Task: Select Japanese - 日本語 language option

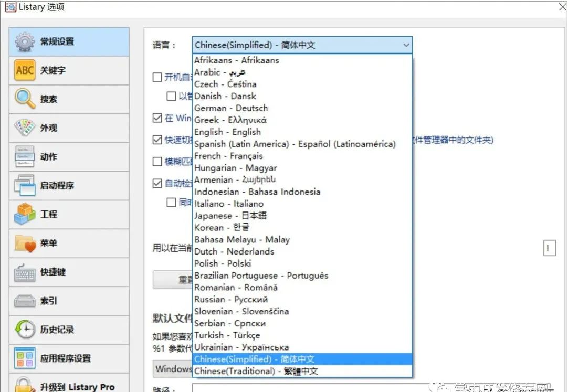Action: coord(231,215)
